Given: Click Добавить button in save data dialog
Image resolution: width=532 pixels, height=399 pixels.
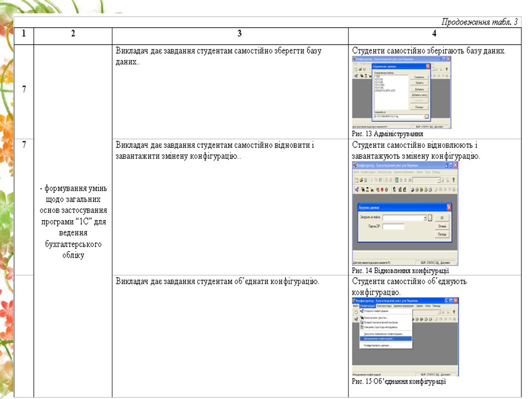Looking at the screenshot, I should (420, 89).
